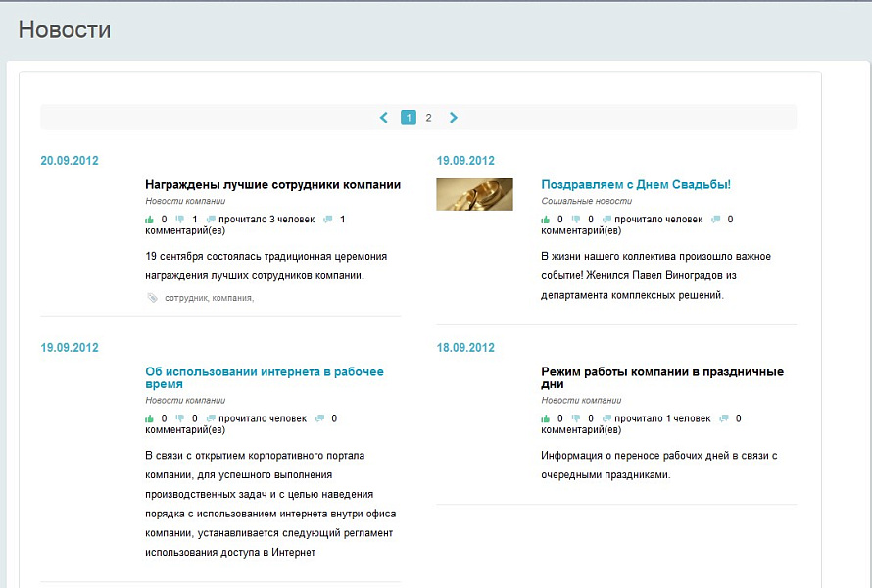Open the "Новости компании" category link

pos(184,200)
